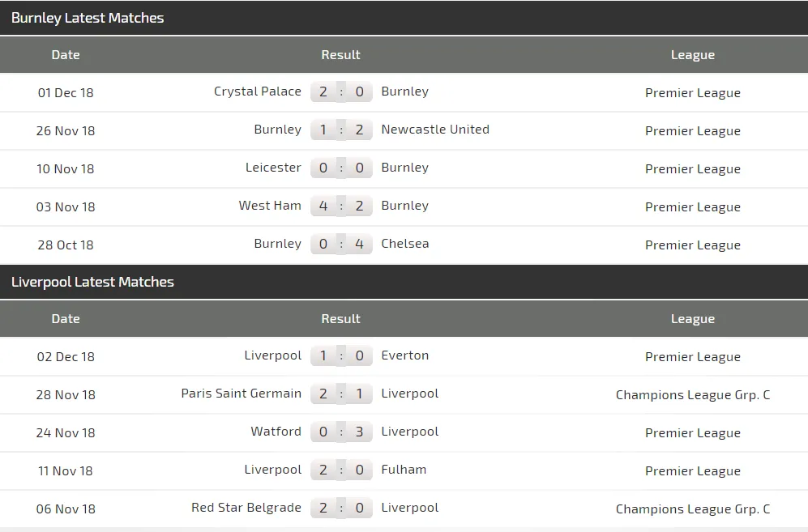This screenshot has width=808, height=532.
Task: Click the Crystal Palace team name
Action: point(257,92)
